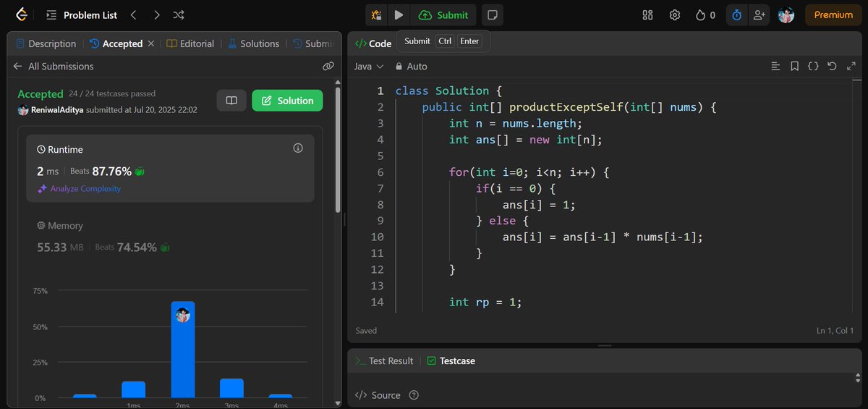The width and height of the screenshot is (868, 409).
Task: Select the Code tab in the editor
Action: click(373, 43)
